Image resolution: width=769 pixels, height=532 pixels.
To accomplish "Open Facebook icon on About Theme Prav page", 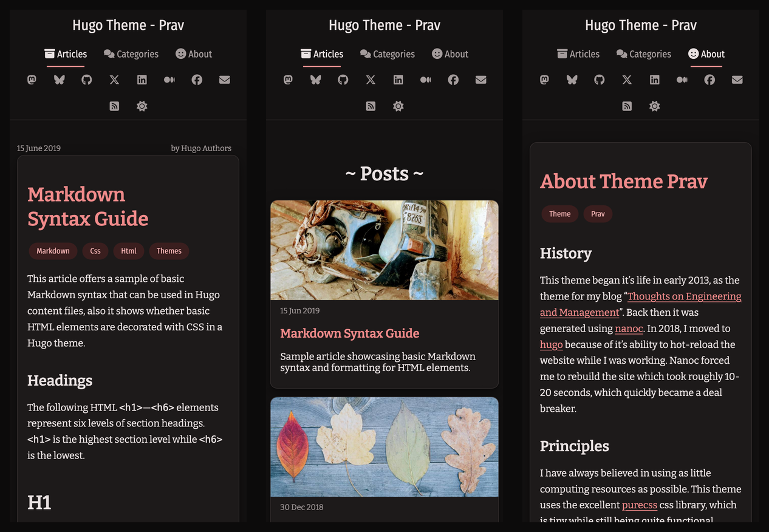I will tap(709, 80).
